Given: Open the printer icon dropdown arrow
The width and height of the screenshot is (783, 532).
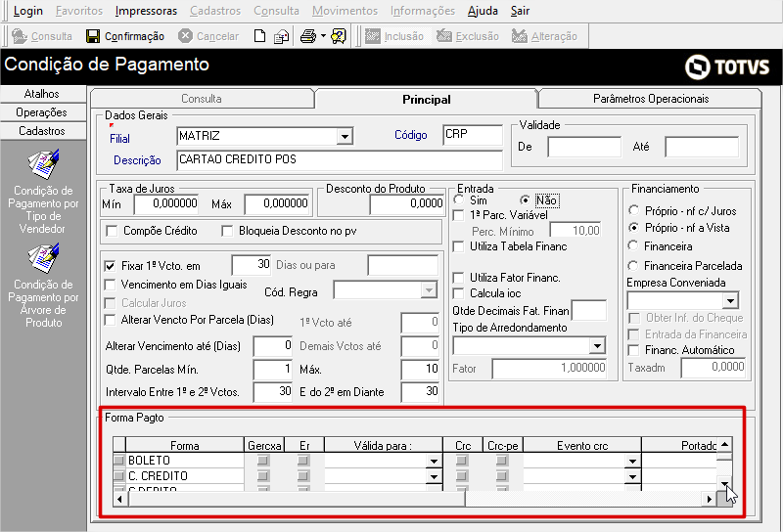Looking at the screenshot, I should pyautogui.click(x=323, y=36).
